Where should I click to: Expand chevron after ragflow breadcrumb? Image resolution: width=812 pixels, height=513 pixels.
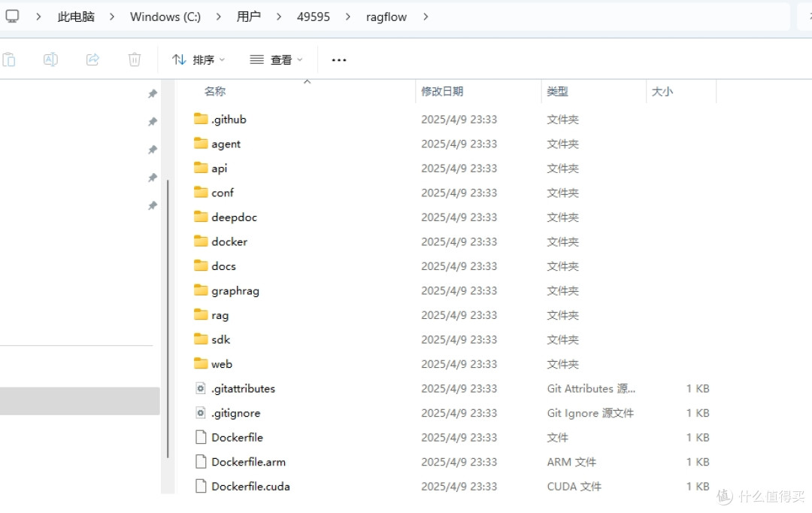click(x=426, y=17)
